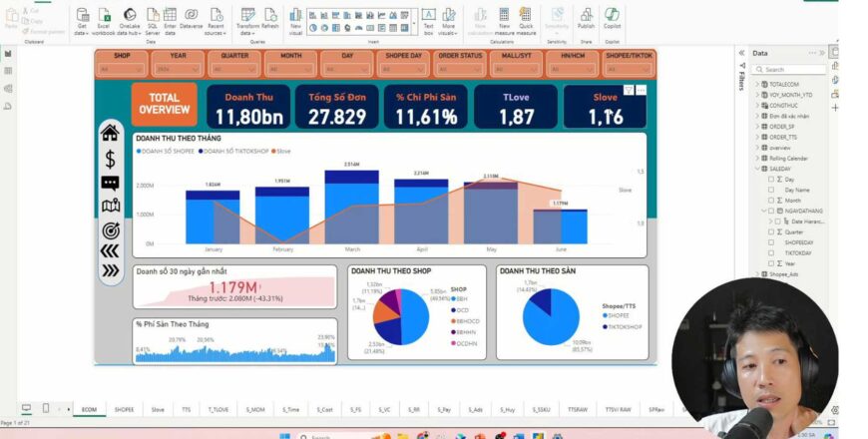Open OneLake data hub
Screen dimensions: 868x439
pos(129,22)
